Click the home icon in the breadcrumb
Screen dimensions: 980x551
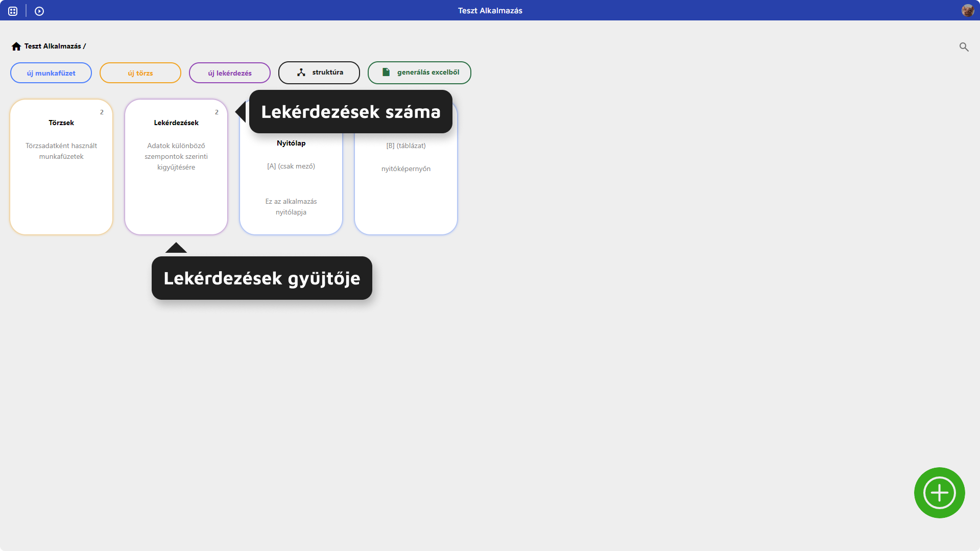click(16, 46)
